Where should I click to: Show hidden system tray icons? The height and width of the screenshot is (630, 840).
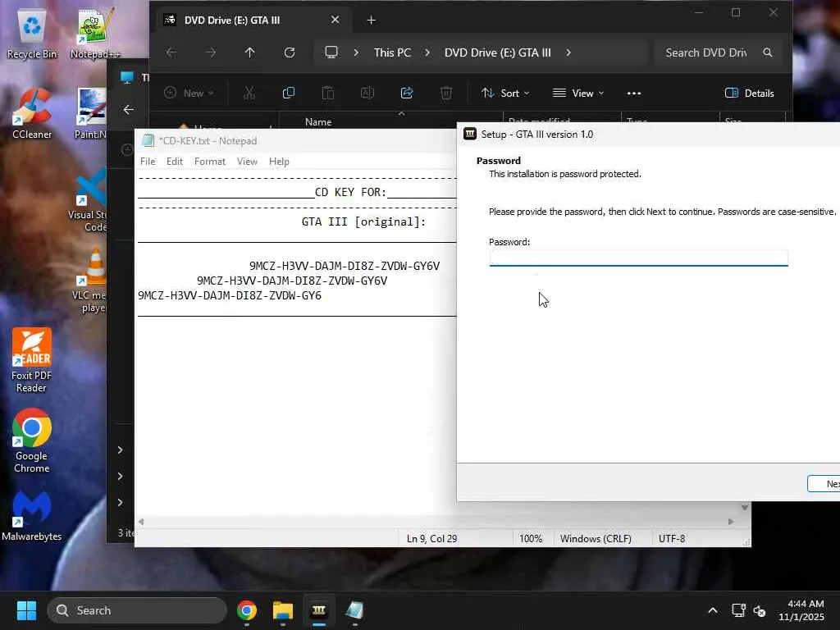pyautogui.click(x=713, y=610)
